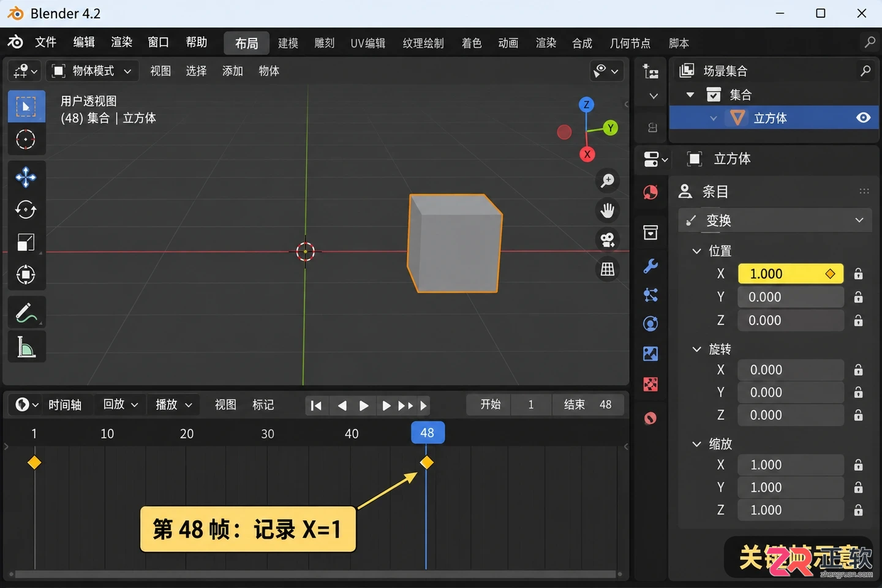Open the 回放 dropdown in timeline
The width and height of the screenshot is (882, 588).
(x=120, y=404)
